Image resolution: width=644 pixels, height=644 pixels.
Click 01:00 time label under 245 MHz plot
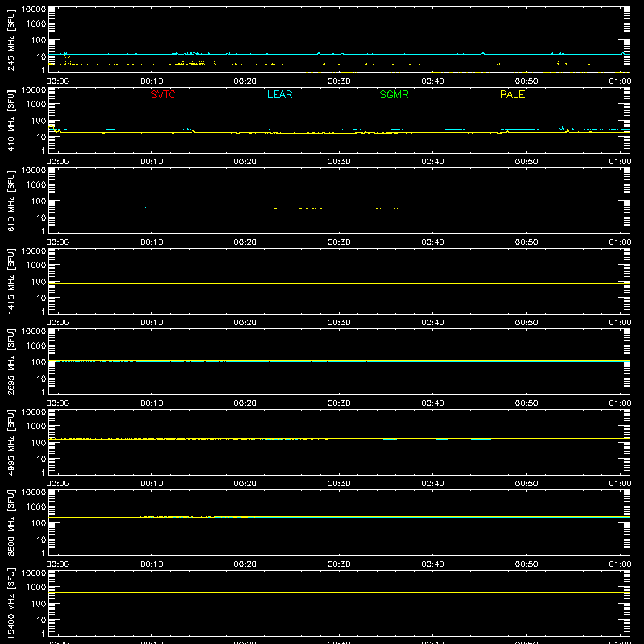coord(620,81)
